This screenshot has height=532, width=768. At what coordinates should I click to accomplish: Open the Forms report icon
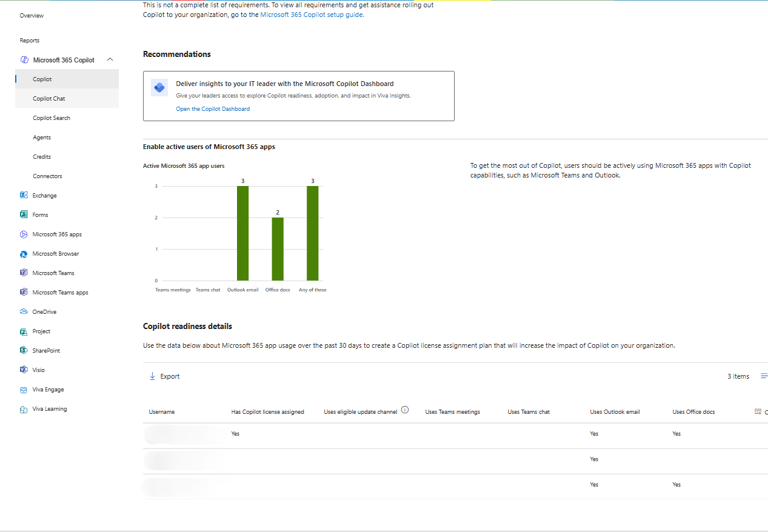point(24,214)
